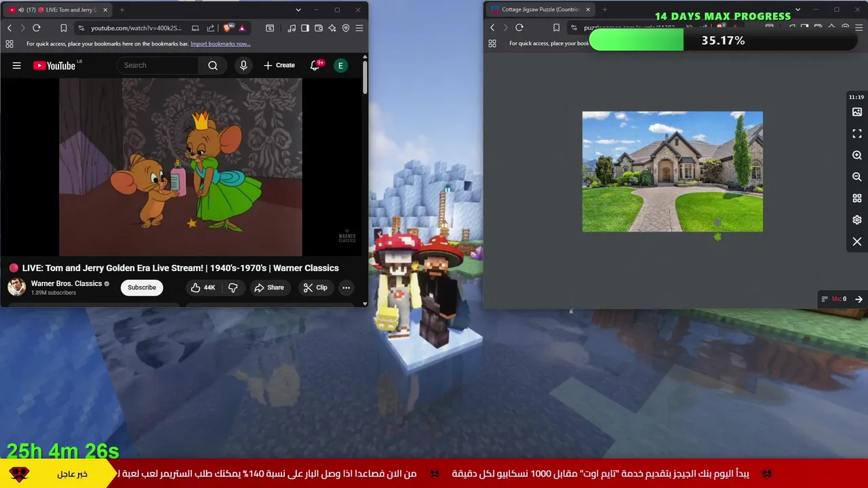The height and width of the screenshot is (488, 868).
Task: Open the Brave Wallet icon
Action: pos(319,28)
